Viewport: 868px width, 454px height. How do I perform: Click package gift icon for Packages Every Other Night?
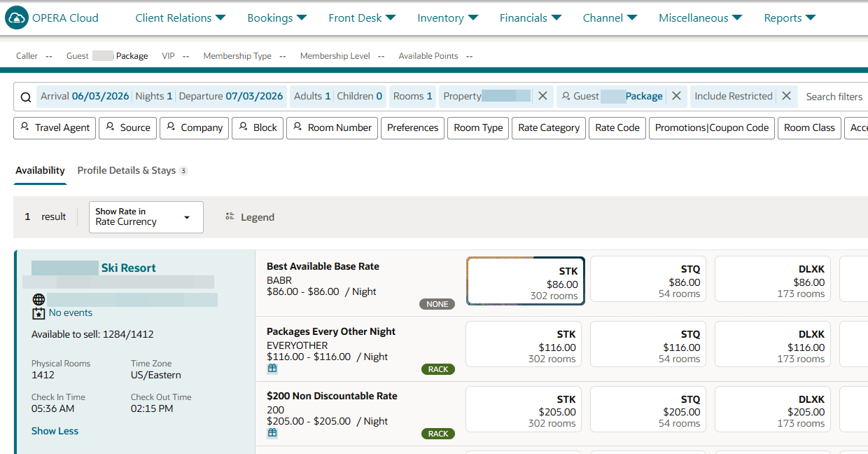272,369
